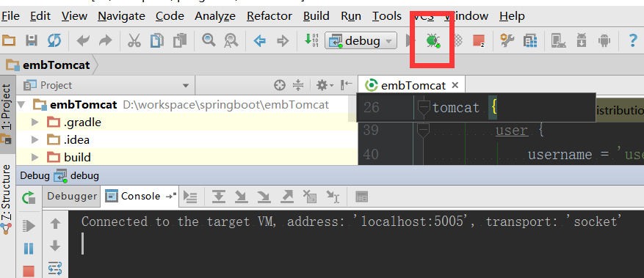Image resolution: width=644 pixels, height=278 pixels.
Task: Undo the last action with the toolbar arrow
Action: 84,40
